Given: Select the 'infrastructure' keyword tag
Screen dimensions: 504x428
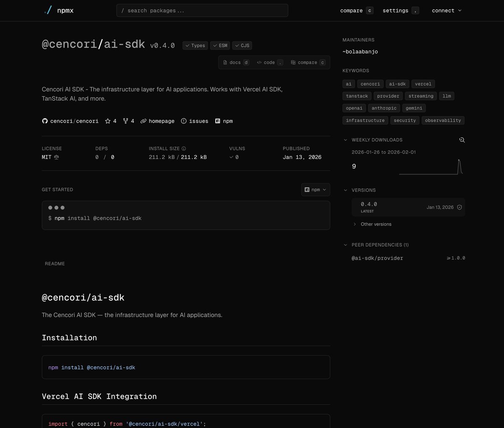Looking at the screenshot, I should (x=365, y=121).
